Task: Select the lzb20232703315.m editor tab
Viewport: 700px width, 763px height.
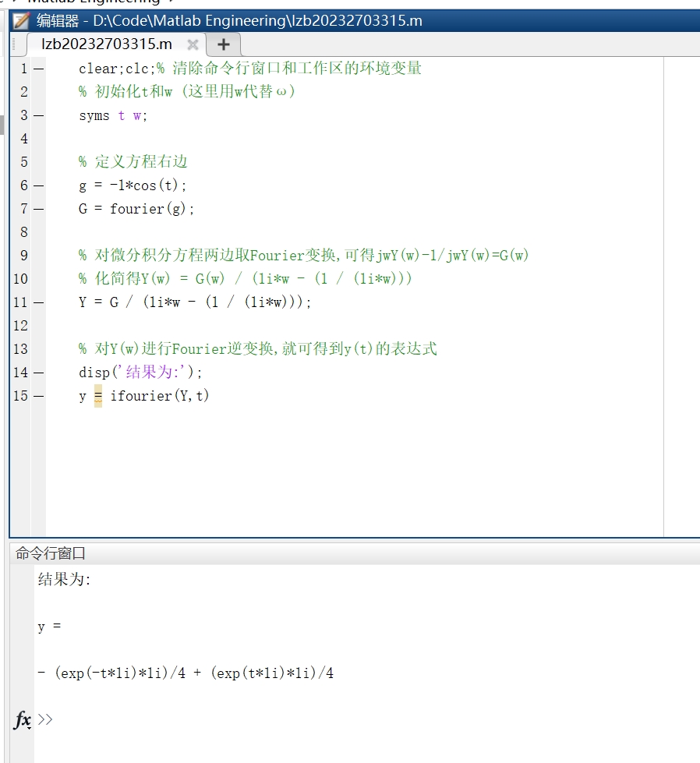Action: point(107,44)
